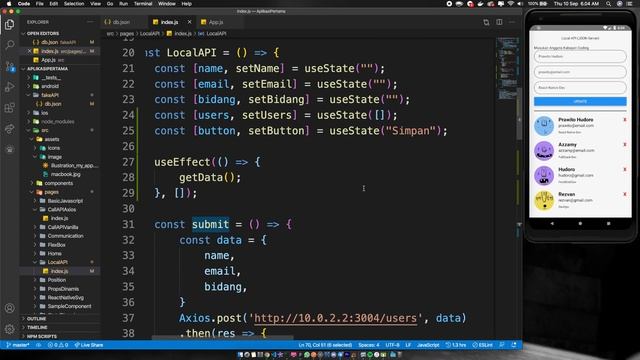Click the open changes compare icon in editor toolbar

tap(486, 22)
